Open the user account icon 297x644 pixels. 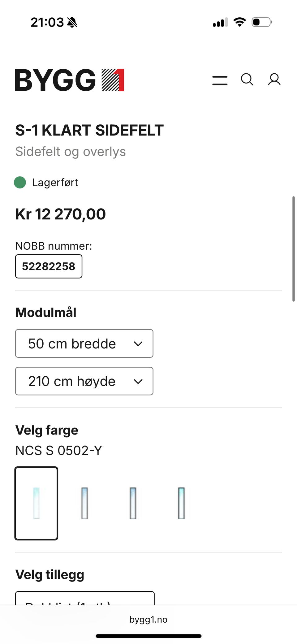(x=274, y=80)
